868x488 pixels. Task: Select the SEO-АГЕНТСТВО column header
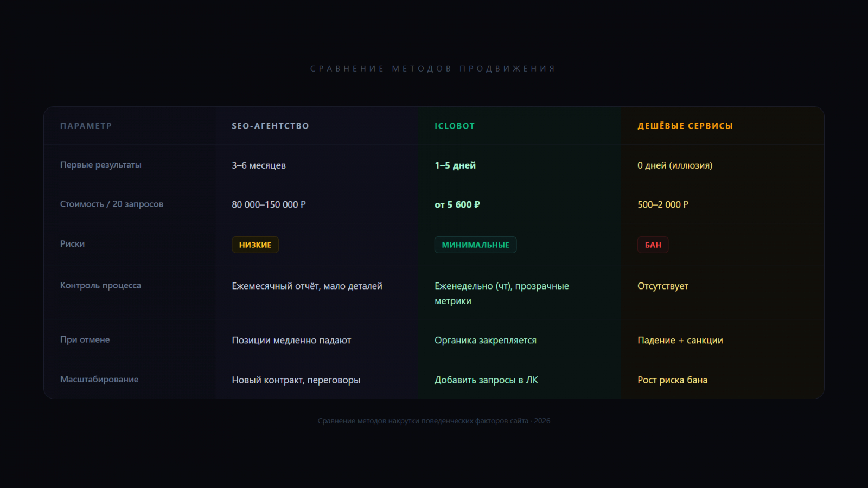click(x=270, y=126)
